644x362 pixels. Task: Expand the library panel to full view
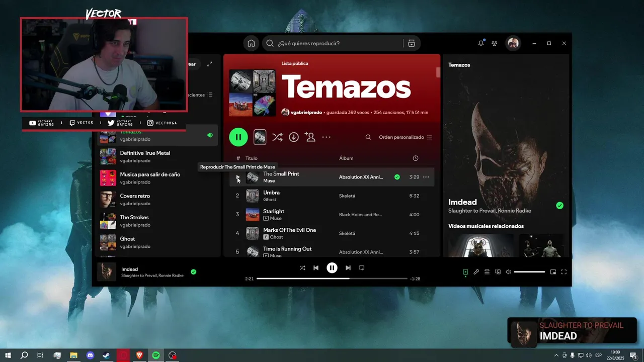click(210, 64)
